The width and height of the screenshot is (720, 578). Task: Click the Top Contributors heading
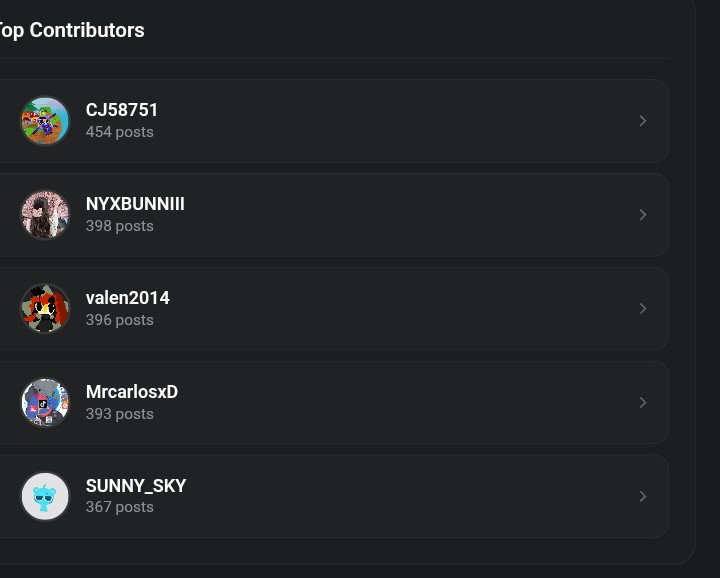pyautogui.click(x=72, y=30)
